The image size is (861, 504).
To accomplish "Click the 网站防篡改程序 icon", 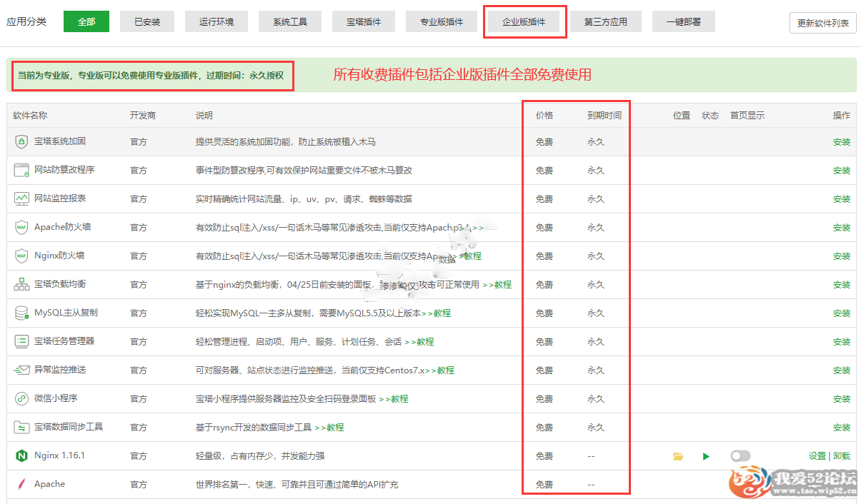I will (21, 171).
